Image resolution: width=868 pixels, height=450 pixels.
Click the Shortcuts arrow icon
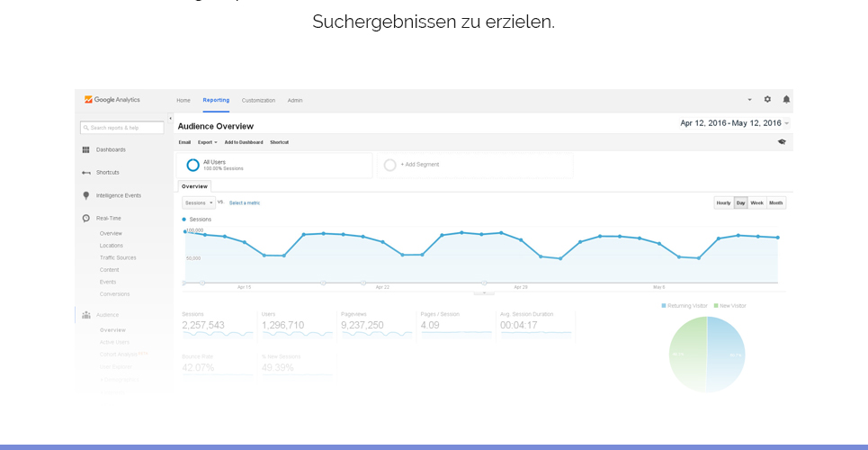pyautogui.click(x=85, y=173)
